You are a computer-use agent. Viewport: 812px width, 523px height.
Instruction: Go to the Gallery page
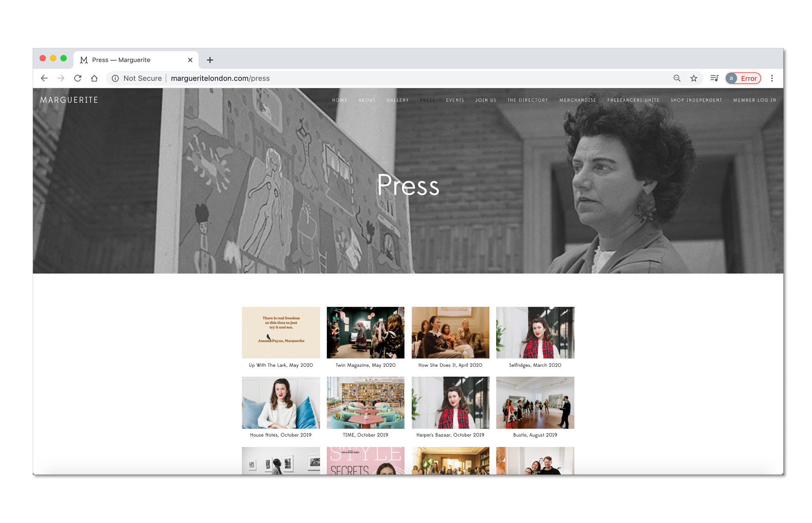397,100
